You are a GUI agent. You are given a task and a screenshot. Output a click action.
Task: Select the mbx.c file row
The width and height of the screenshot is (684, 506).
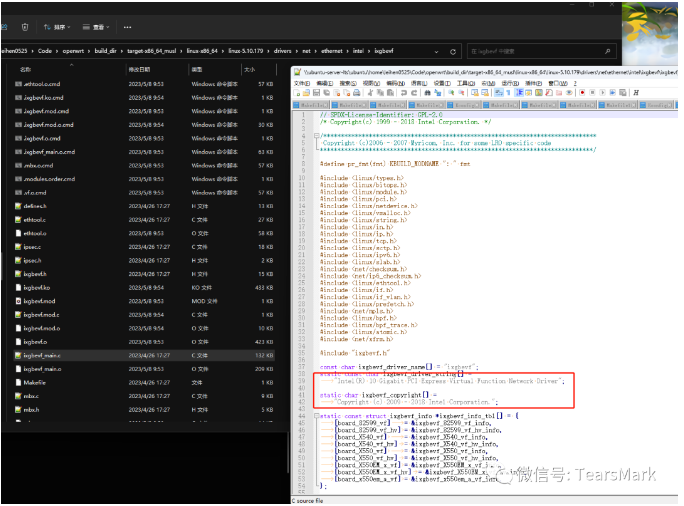(144, 396)
